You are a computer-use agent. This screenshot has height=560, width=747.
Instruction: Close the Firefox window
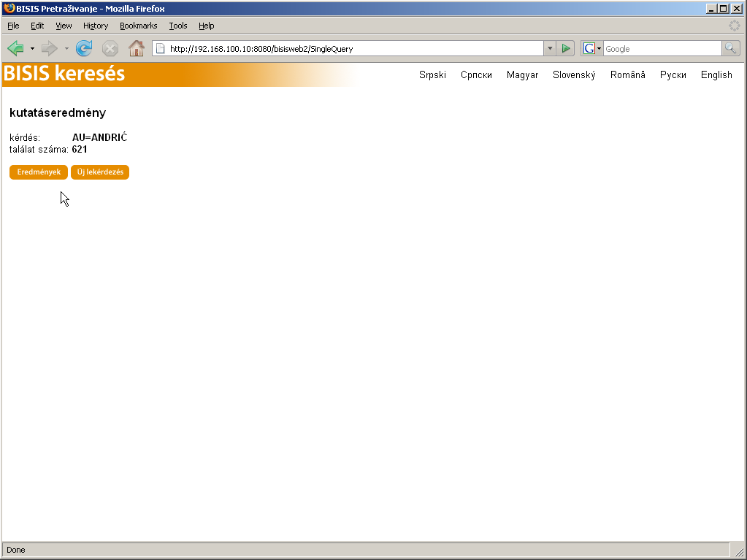click(737, 9)
